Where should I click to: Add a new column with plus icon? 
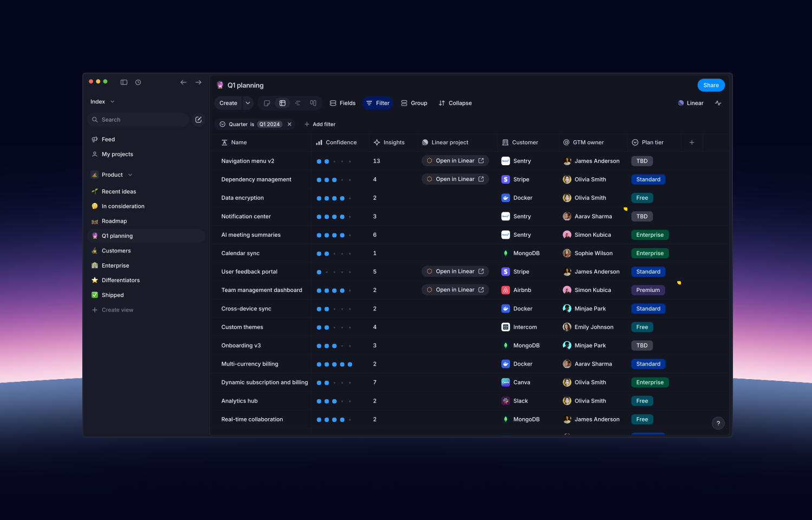(692, 142)
